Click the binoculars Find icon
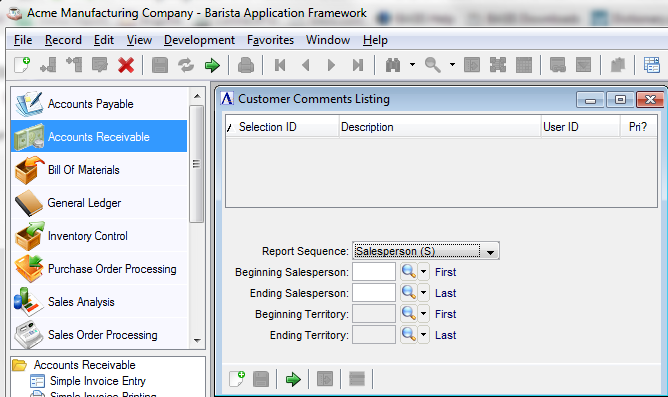The image size is (668, 397). (x=393, y=65)
